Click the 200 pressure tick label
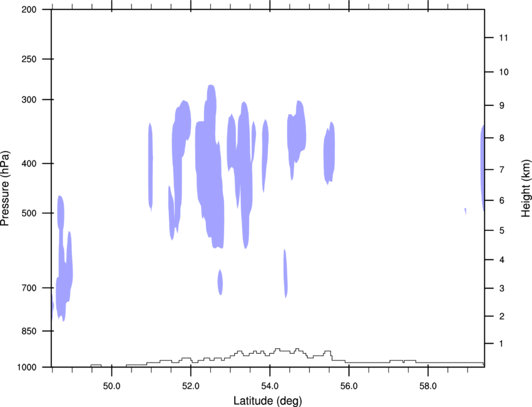Viewport: 532px width, 407px height. coord(29,9)
